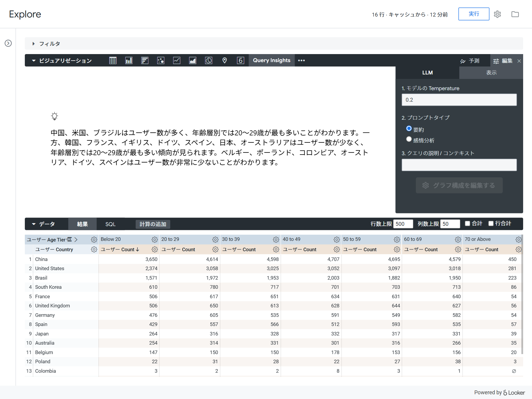
Task: Focus the 列数上限 column limit field
Action: [450, 224]
